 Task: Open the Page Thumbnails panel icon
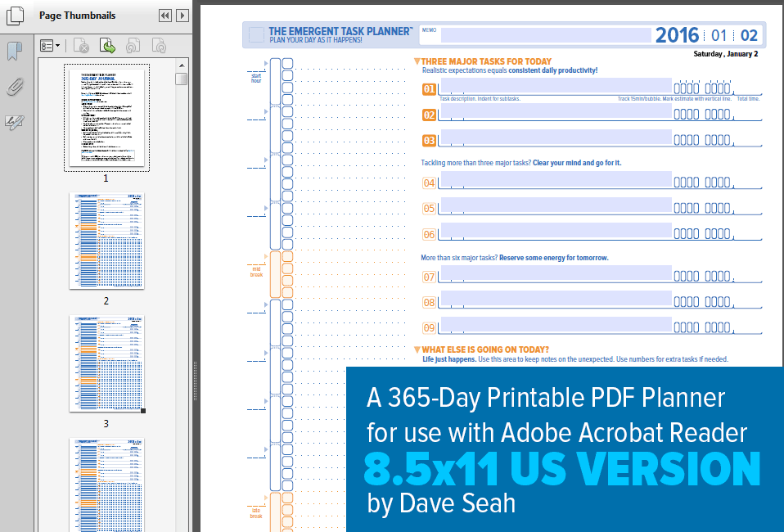click(x=15, y=16)
